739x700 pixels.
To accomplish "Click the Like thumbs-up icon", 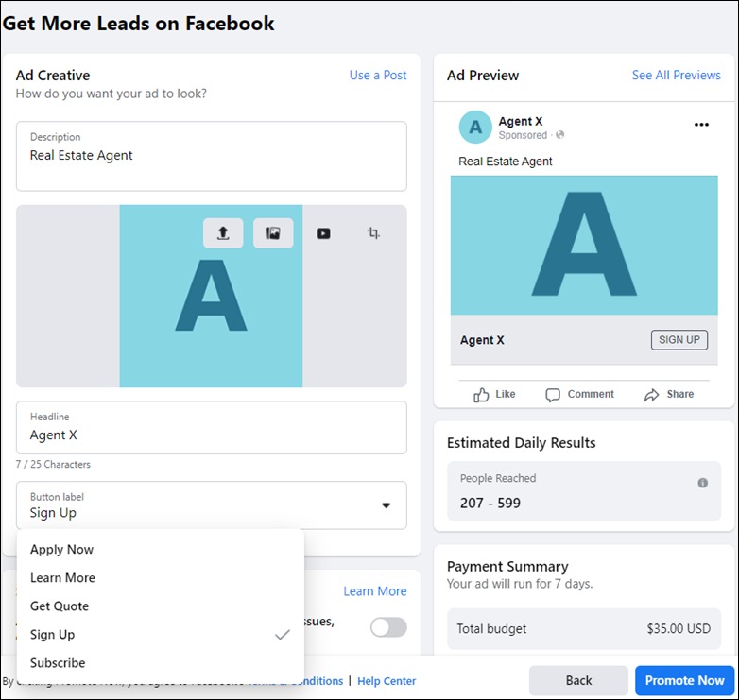I will click(482, 395).
